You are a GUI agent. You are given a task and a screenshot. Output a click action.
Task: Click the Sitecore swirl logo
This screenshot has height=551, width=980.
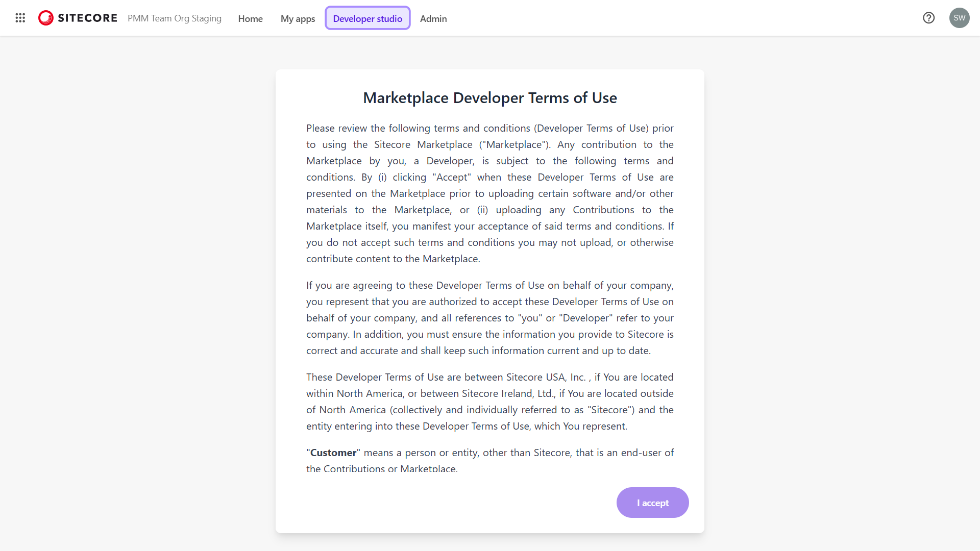point(45,18)
